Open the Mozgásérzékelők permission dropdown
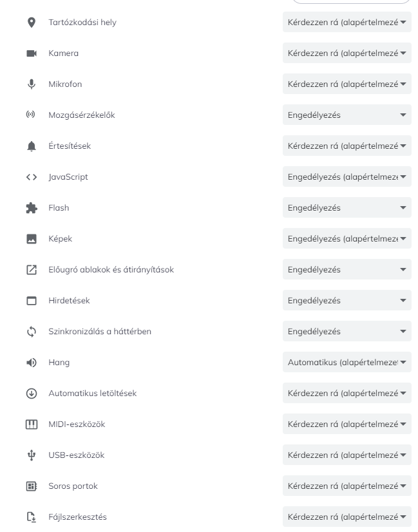418x532 pixels. (x=347, y=115)
